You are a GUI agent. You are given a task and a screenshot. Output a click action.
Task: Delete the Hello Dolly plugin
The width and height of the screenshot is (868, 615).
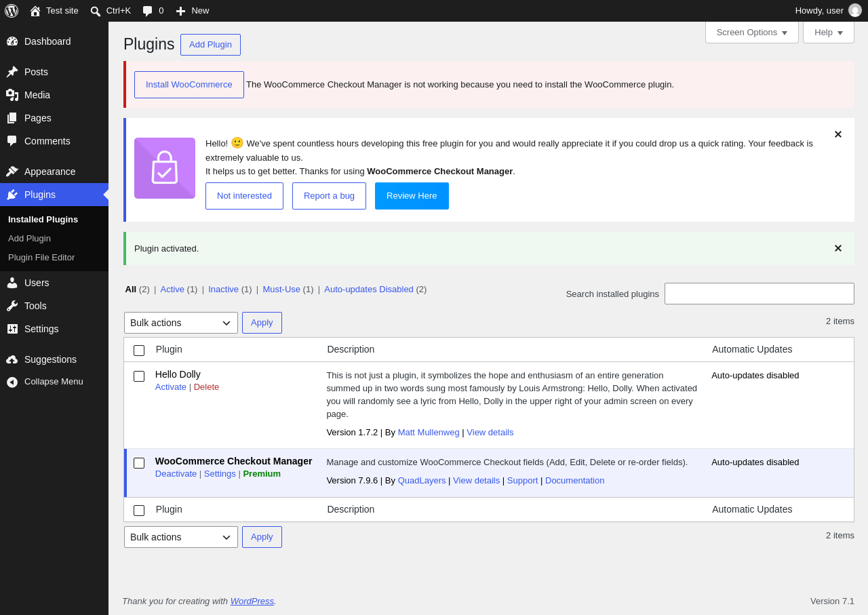[206, 387]
